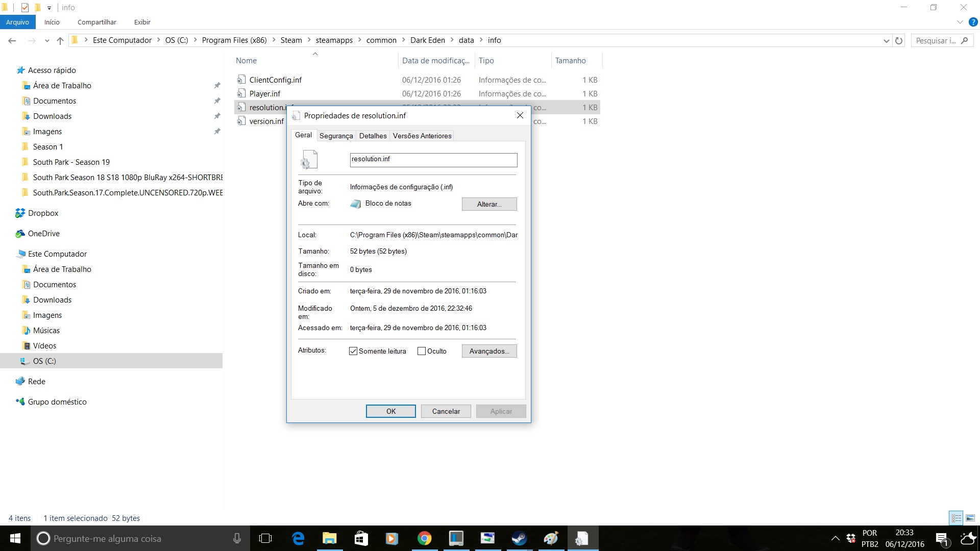Open the address bar history dropdown arrow
Viewport: 980px width, 551px height.
point(887,40)
